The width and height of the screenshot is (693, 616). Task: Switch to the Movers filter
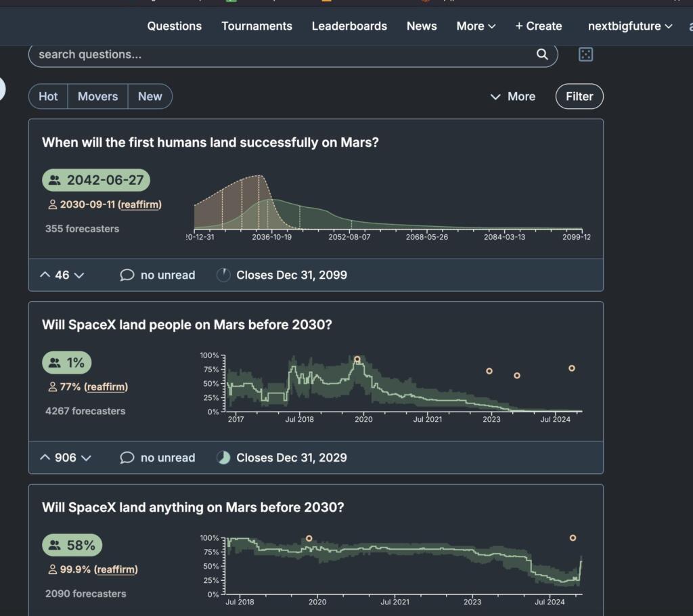[97, 96]
